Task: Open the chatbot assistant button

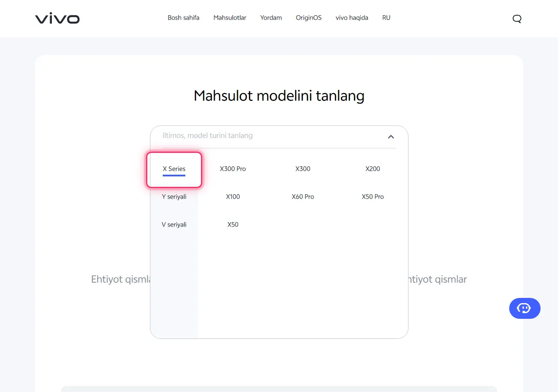Action: click(x=525, y=308)
